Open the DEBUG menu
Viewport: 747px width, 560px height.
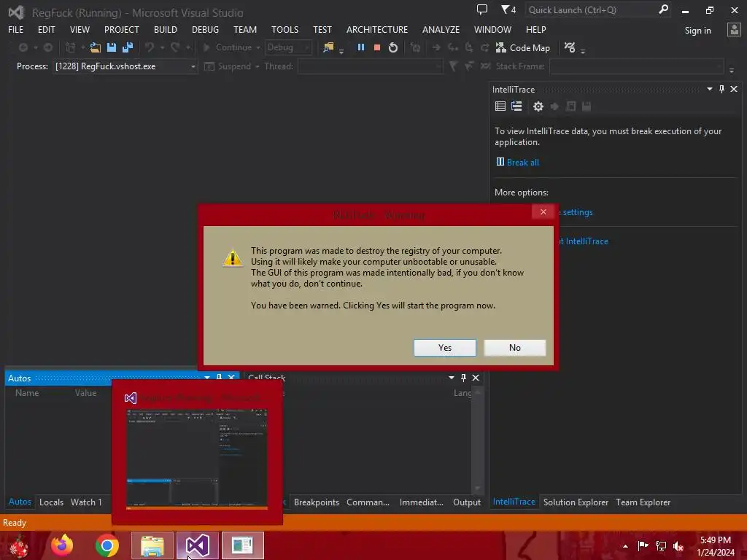click(x=205, y=29)
